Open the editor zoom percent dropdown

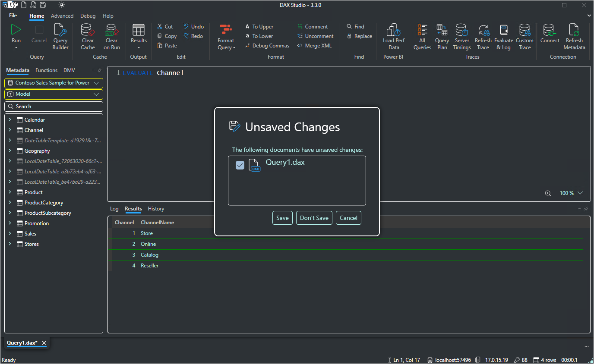tap(580, 193)
